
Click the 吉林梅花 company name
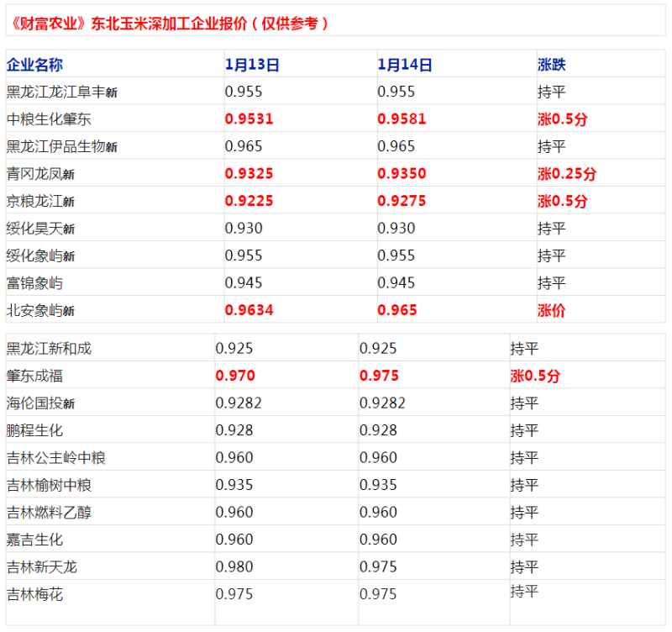coord(34,594)
